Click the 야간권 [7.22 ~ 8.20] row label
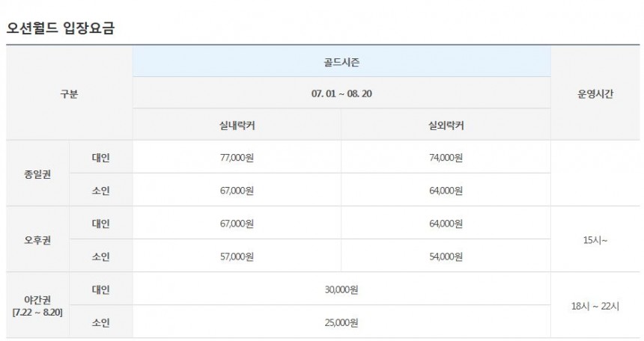Screen dimensions: 644x341 [37, 306]
